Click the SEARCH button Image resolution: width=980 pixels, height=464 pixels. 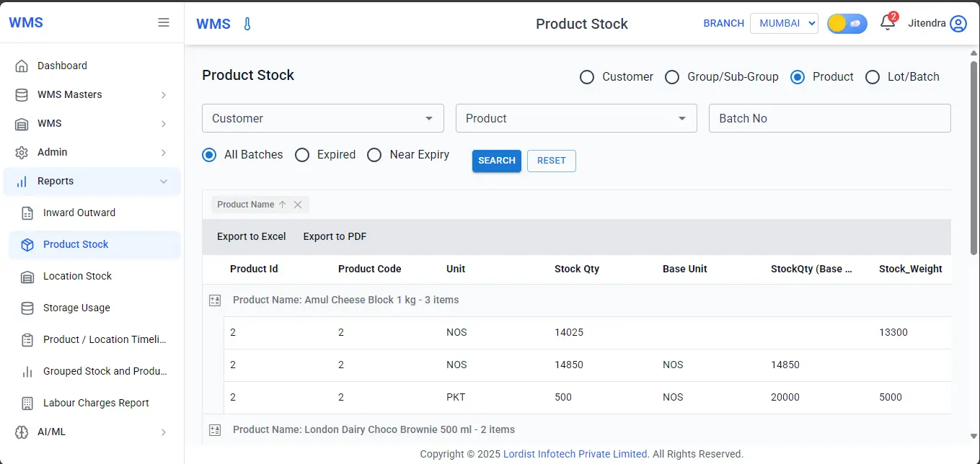click(x=496, y=161)
